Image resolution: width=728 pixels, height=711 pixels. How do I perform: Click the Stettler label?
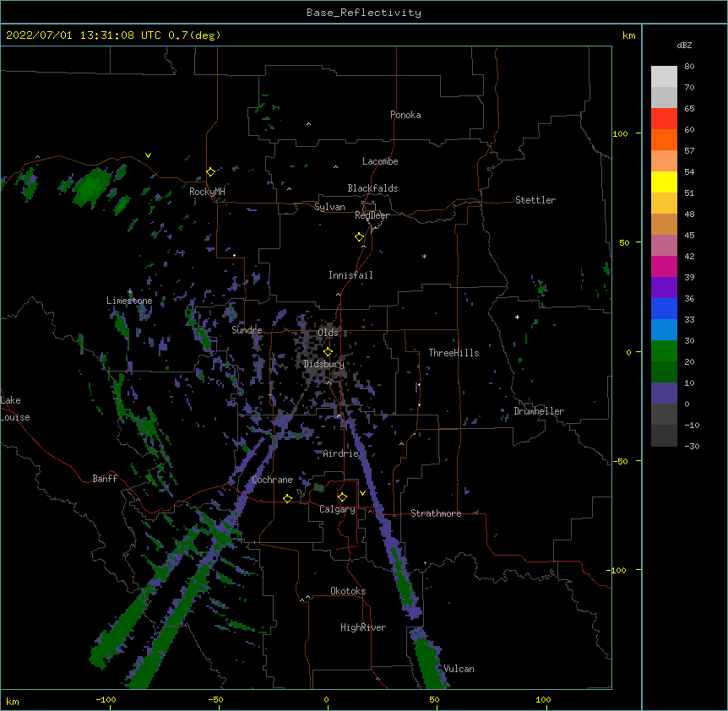coord(535,200)
